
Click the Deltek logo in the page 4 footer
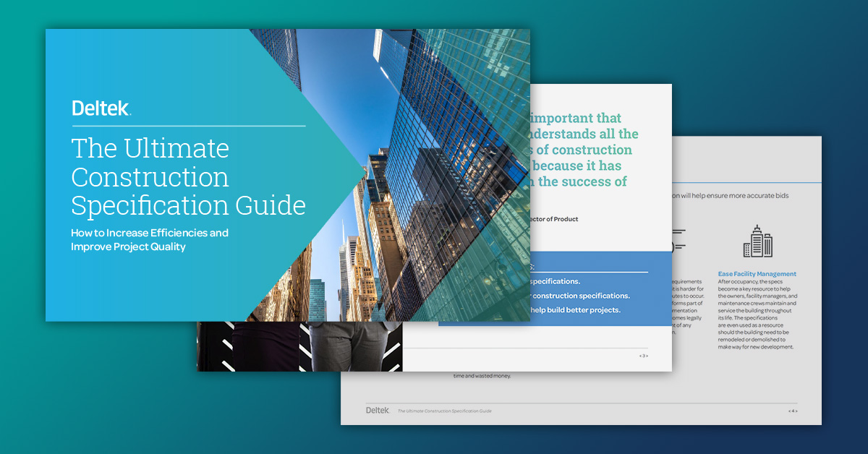(378, 410)
